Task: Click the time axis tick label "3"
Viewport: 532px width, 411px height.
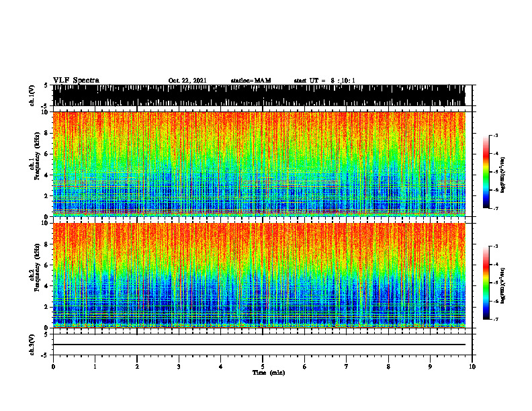Action: click(179, 367)
